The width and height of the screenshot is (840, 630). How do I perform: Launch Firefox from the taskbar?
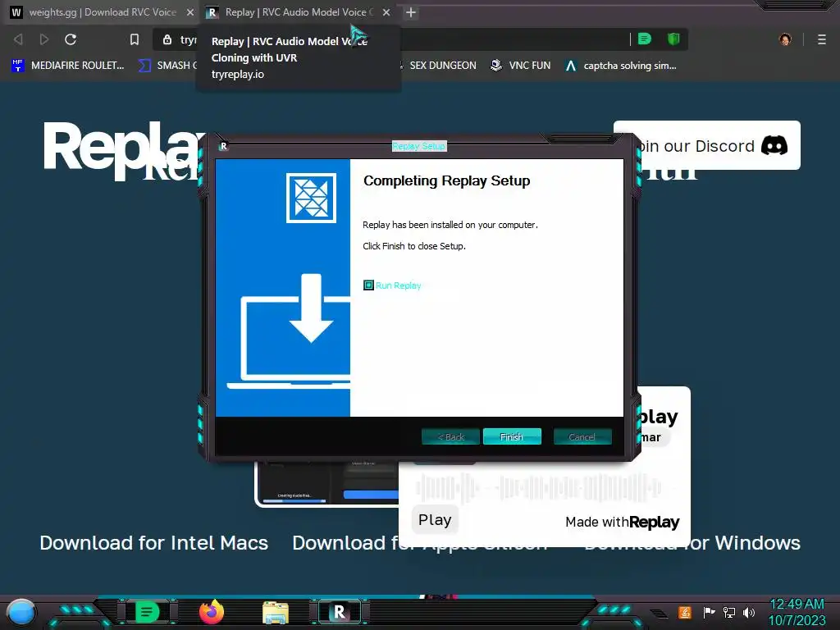pos(212,612)
